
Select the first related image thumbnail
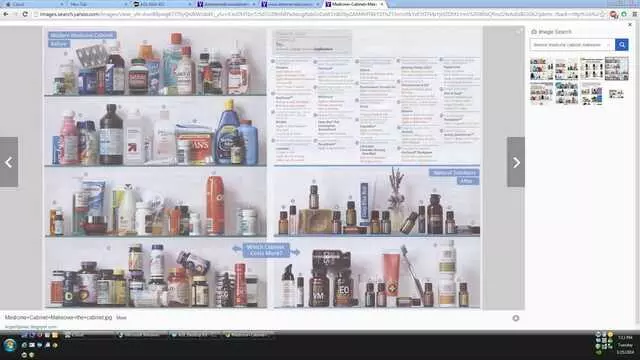[x=541, y=69]
